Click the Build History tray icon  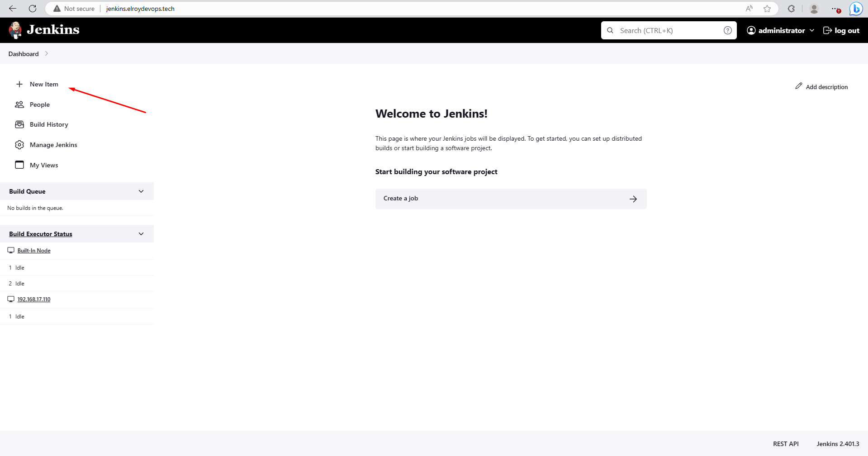click(19, 124)
